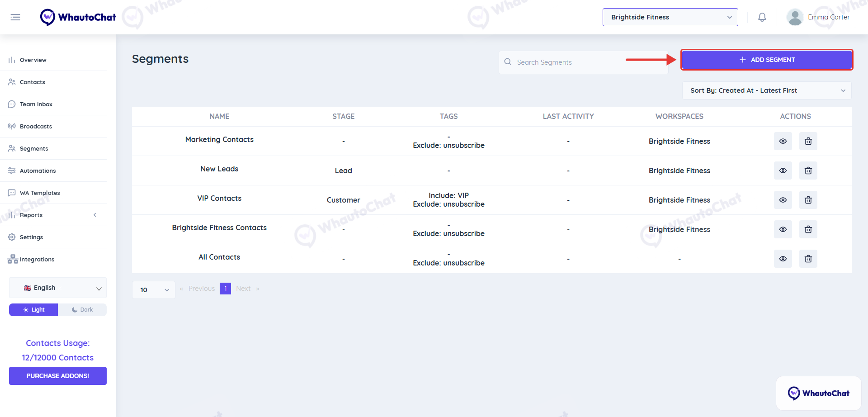Change the rows per page dropdown
This screenshot has height=417, width=868.
(x=154, y=290)
